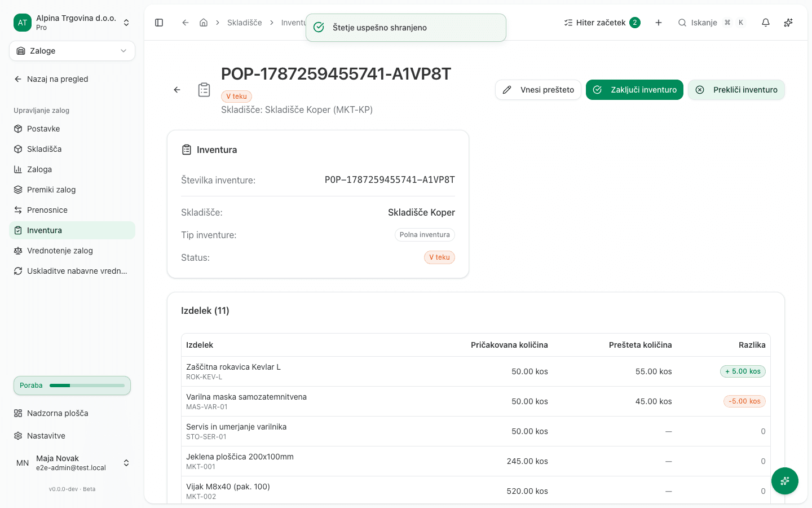Image resolution: width=812 pixels, height=508 pixels.
Task: Click Vnesi prešteto button
Action: (538, 90)
